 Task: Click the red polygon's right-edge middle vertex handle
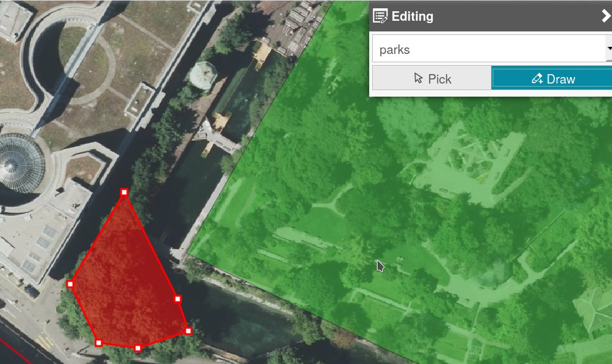(x=177, y=299)
